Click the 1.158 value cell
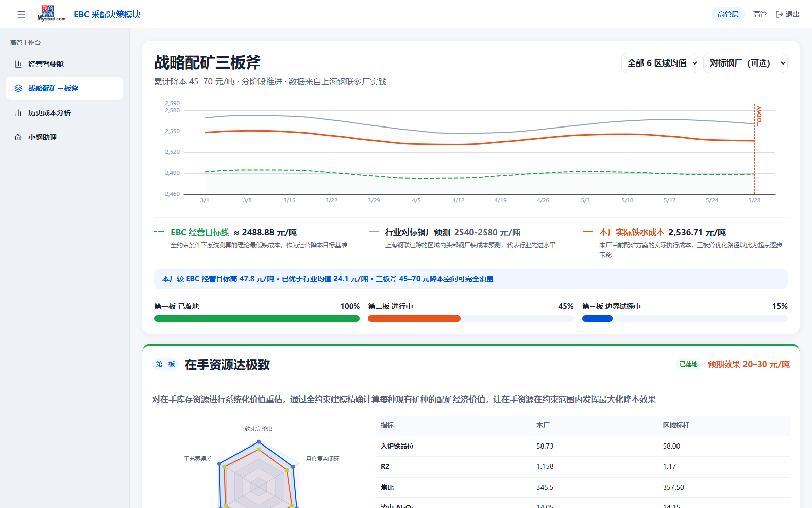 545,466
